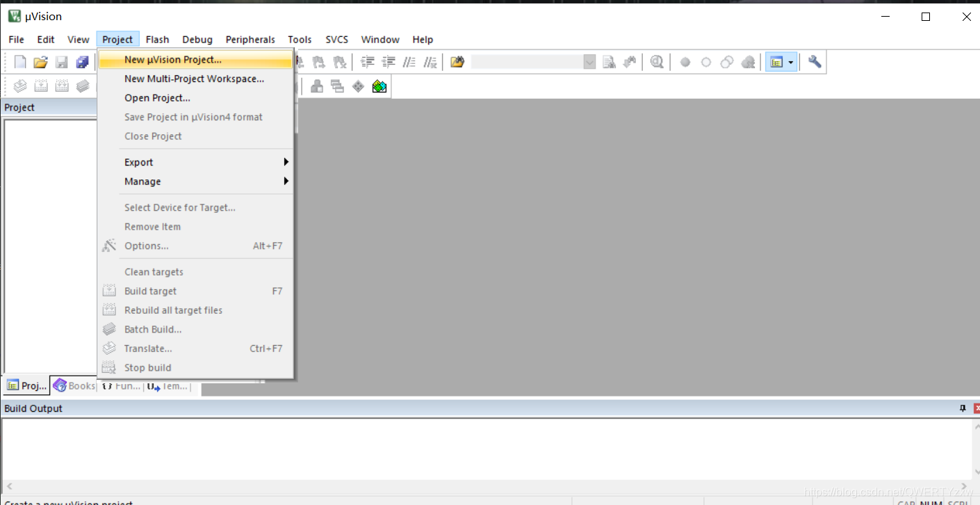Viewport: 980px width, 505px height.
Task: Click the Manage Run-Time Environment diamond icon
Action: coord(358,86)
